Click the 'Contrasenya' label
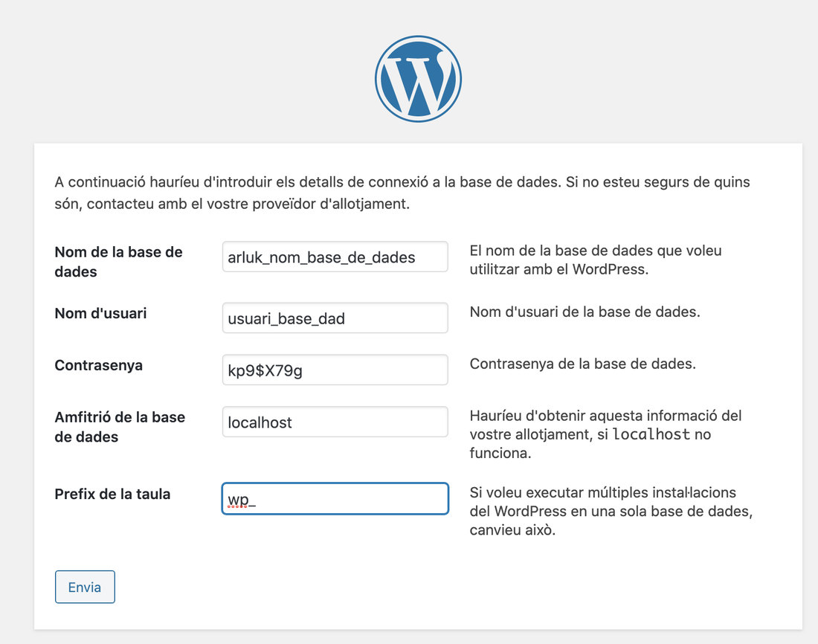This screenshot has height=644, width=818. (x=99, y=365)
